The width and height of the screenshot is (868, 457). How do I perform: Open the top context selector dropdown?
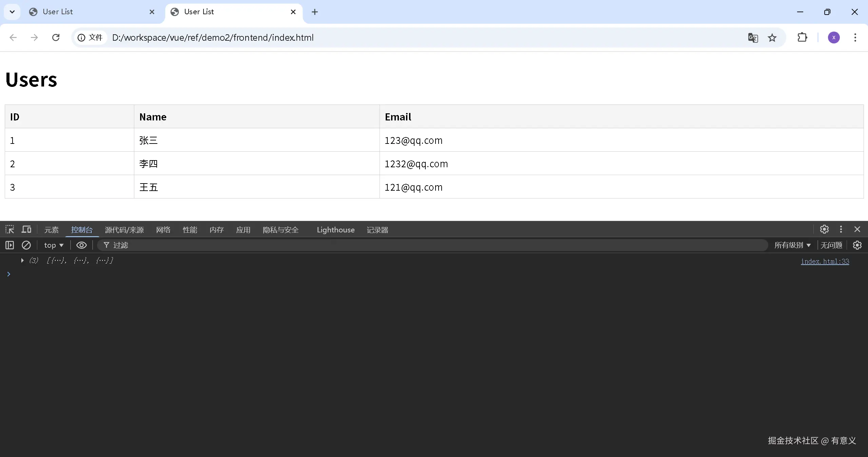(54, 245)
